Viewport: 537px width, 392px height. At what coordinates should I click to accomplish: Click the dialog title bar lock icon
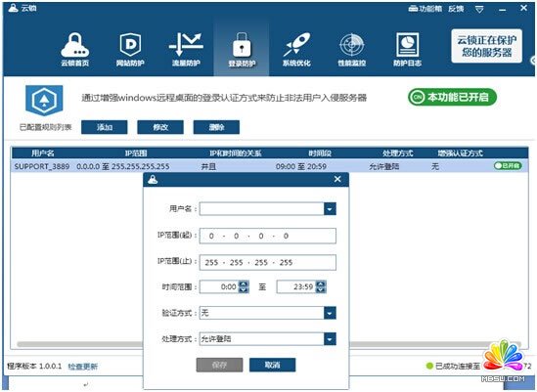[x=153, y=180]
